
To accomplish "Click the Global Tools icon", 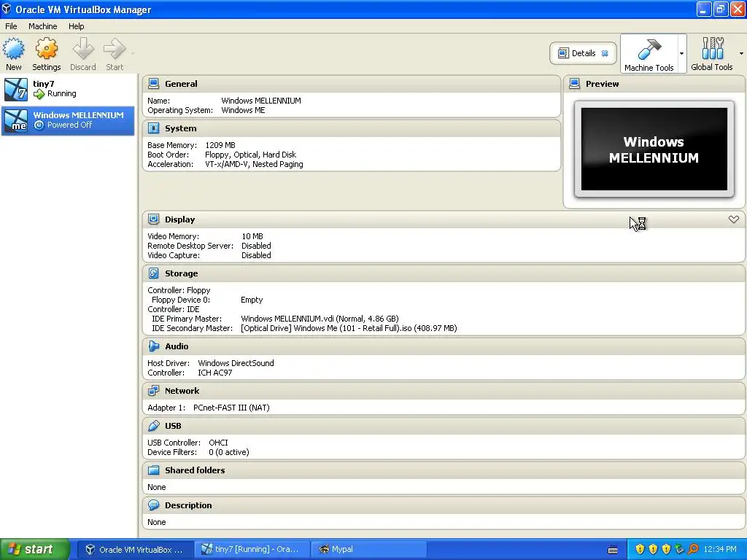I will click(712, 49).
